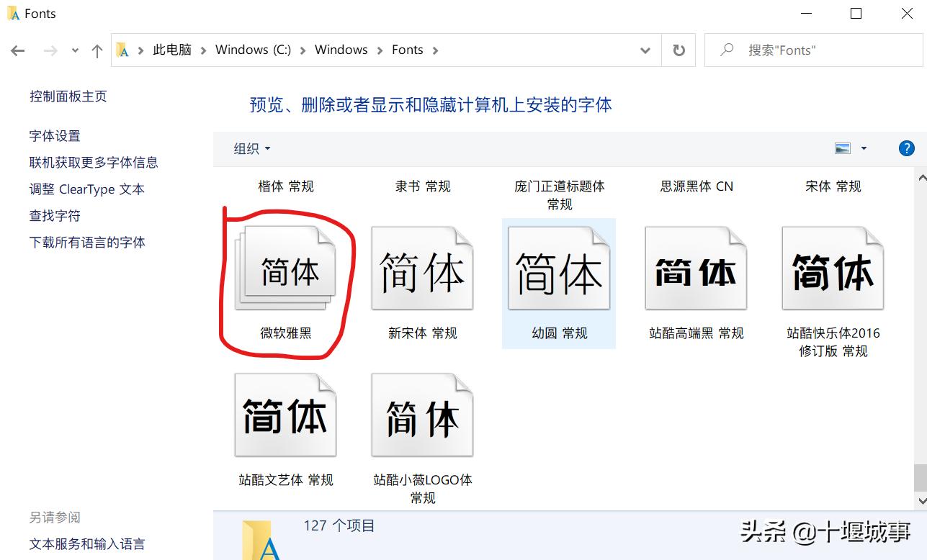Click the scrollbar up arrow
This screenshot has height=560, width=927.
tap(921, 177)
